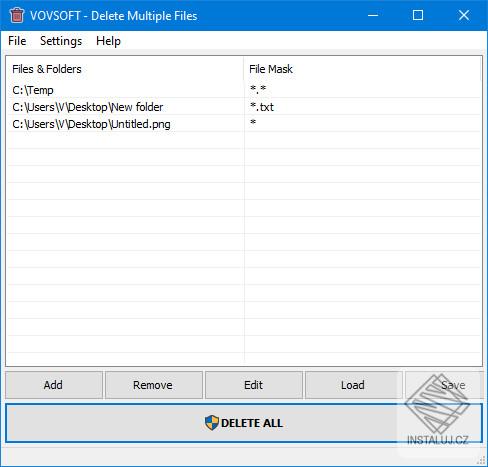The image size is (488, 467).
Task: Select the Desktop\New folder row
Action: pos(244,107)
